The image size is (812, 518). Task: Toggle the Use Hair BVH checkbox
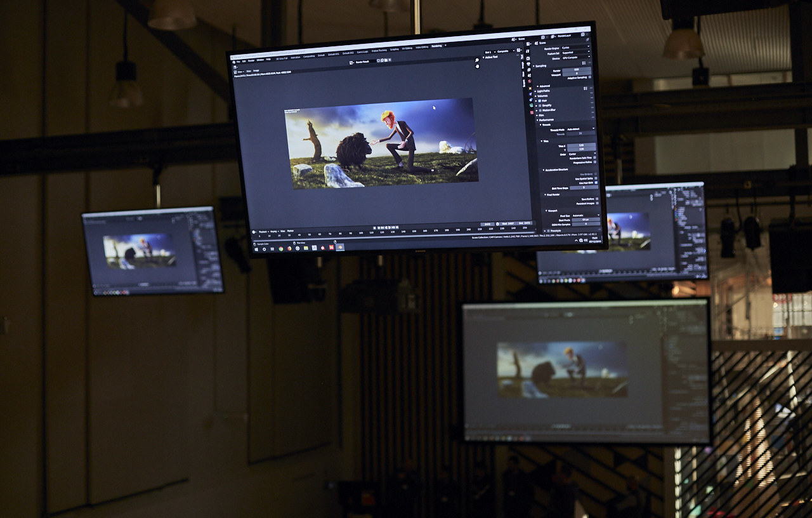tap(596, 182)
